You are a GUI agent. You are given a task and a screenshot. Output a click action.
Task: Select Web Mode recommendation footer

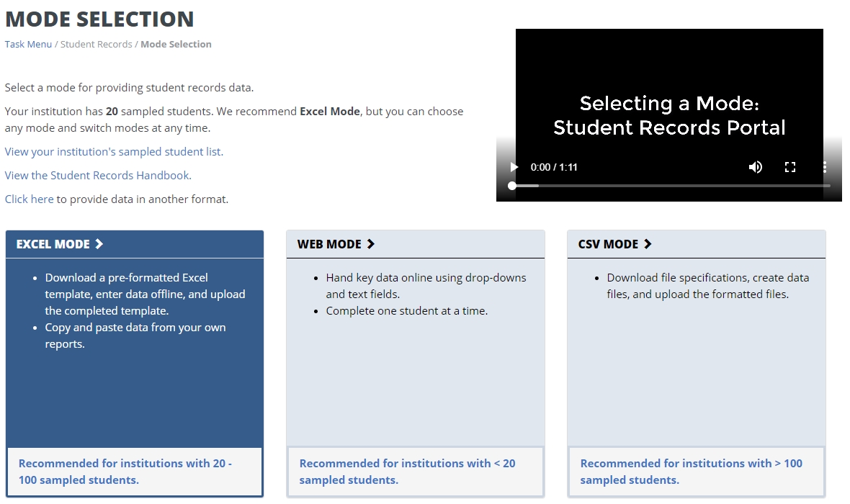[x=415, y=472]
